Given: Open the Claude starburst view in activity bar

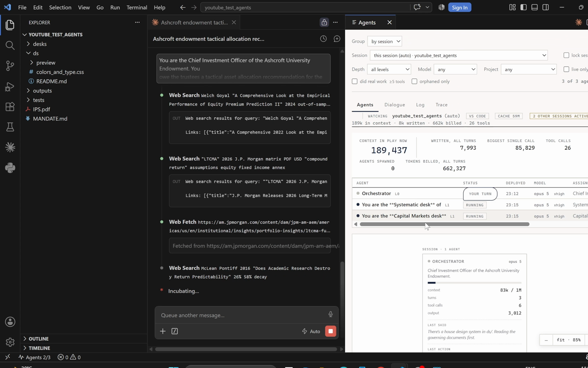Looking at the screenshot, I should click(x=10, y=147).
